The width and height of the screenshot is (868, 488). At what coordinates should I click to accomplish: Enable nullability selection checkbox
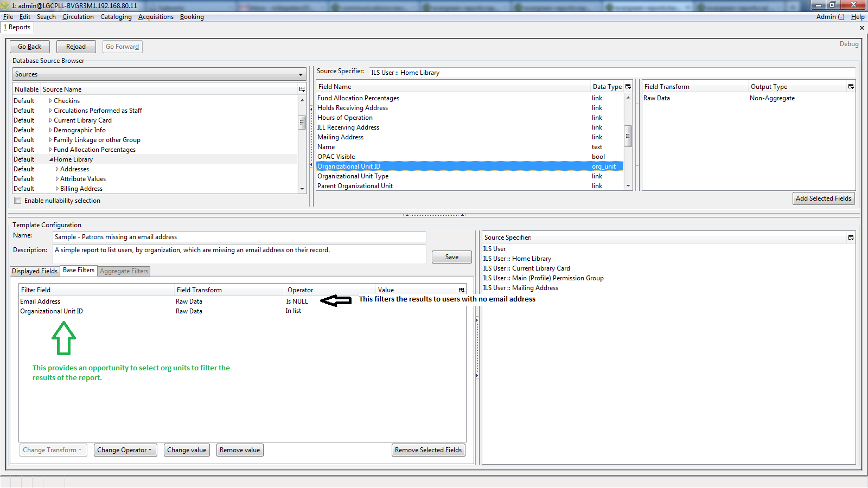(x=18, y=201)
